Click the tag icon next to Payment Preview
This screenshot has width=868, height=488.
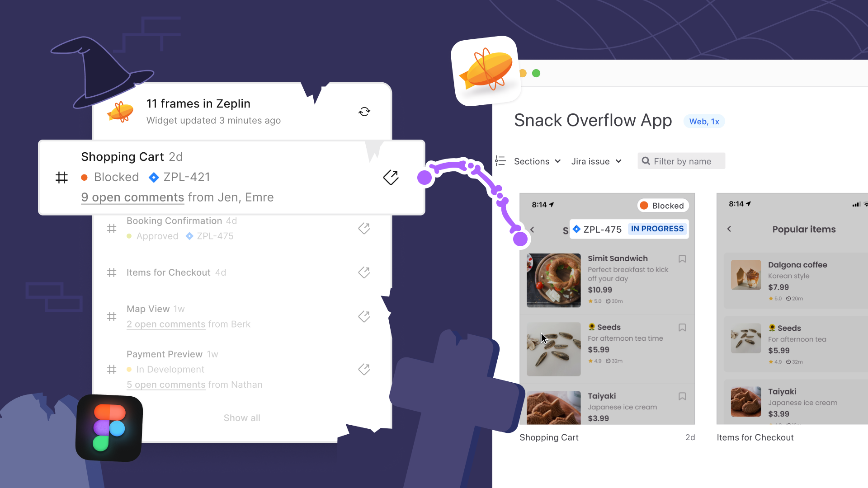coord(364,370)
